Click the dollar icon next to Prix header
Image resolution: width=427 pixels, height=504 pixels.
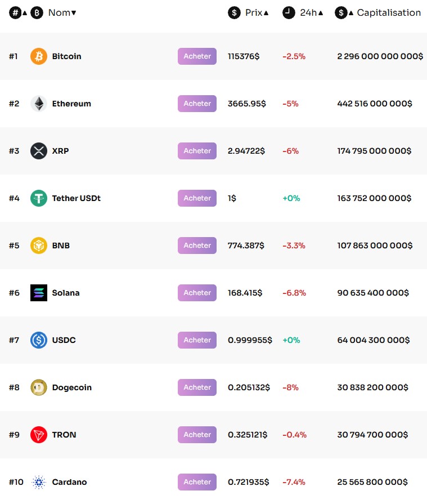pyautogui.click(x=233, y=12)
